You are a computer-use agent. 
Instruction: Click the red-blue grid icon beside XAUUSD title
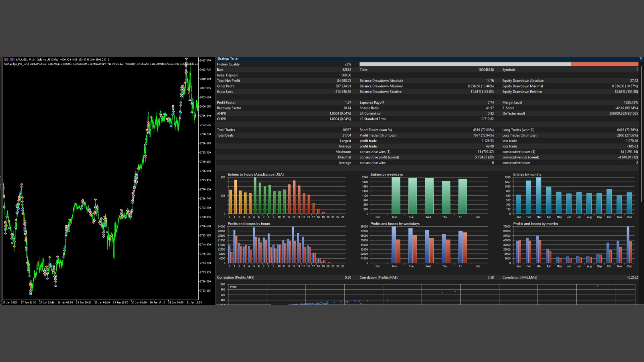pos(6,59)
